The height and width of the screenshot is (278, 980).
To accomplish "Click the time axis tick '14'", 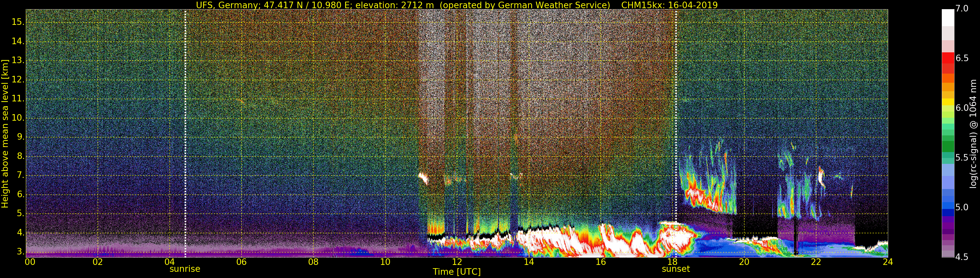I will 529,262.
